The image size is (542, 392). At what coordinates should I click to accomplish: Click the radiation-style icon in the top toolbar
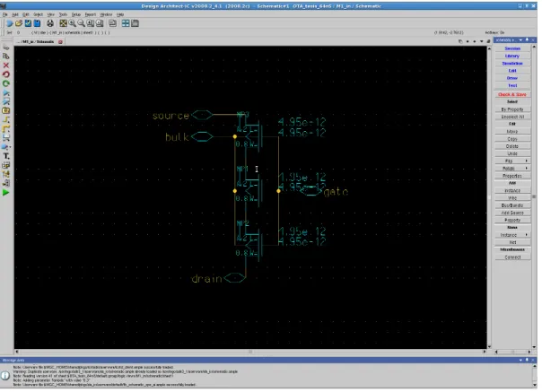pos(50,23)
